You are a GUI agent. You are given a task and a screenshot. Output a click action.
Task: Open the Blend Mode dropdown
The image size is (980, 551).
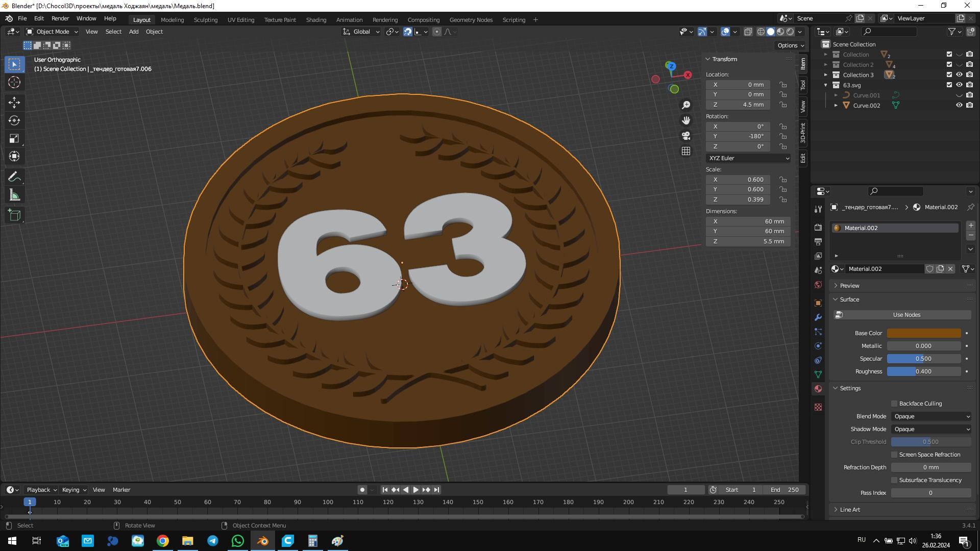point(932,416)
